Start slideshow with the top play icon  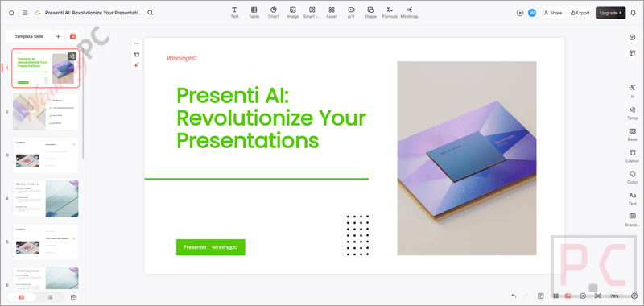click(x=520, y=13)
